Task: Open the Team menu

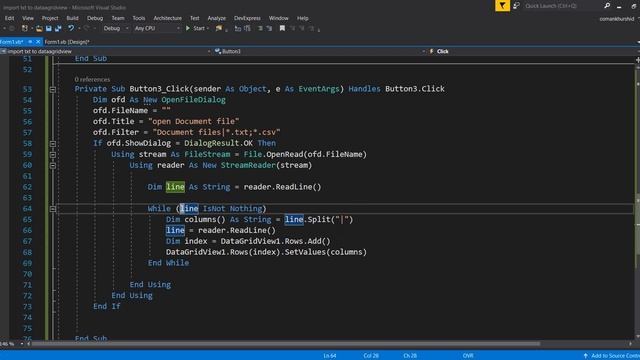Action: 118,18
